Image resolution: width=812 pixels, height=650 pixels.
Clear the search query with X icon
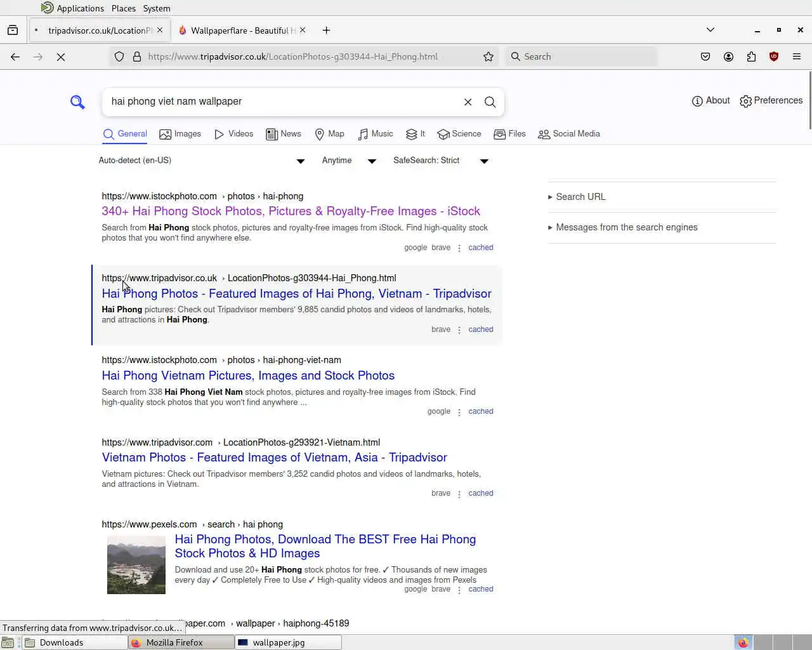tap(468, 102)
